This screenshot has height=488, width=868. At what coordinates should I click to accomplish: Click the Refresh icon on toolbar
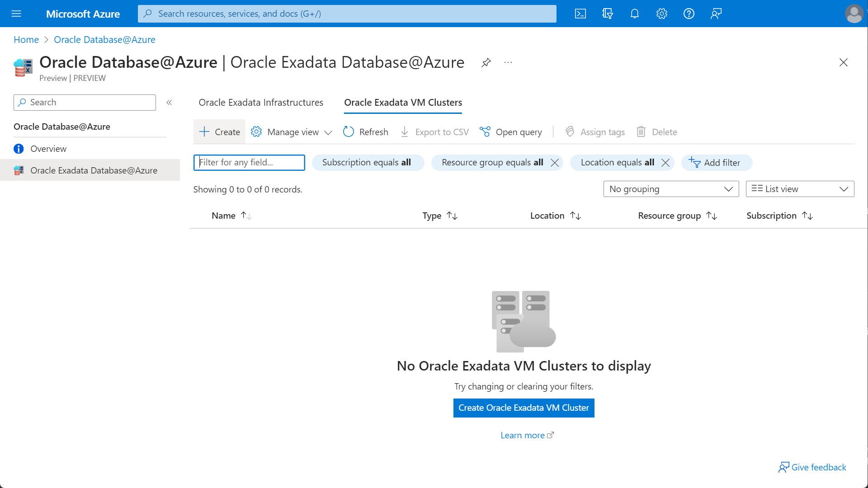(x=349, y=131)
